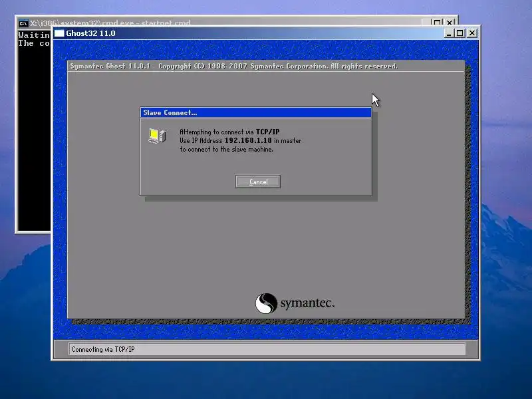Click the IP address 192.168.1.18 text
This screenshot has height=399, width=532.
(248, 140)
